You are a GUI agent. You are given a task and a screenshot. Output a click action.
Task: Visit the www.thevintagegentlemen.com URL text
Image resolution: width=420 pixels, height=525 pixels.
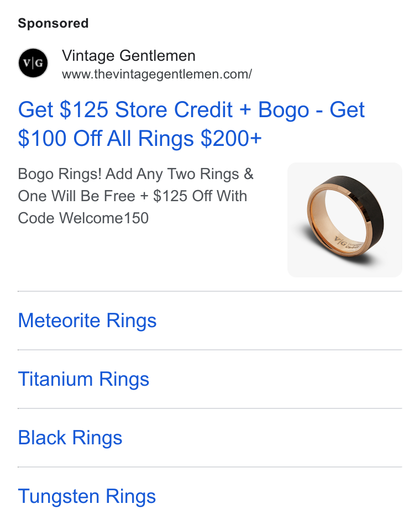[157, 74]
